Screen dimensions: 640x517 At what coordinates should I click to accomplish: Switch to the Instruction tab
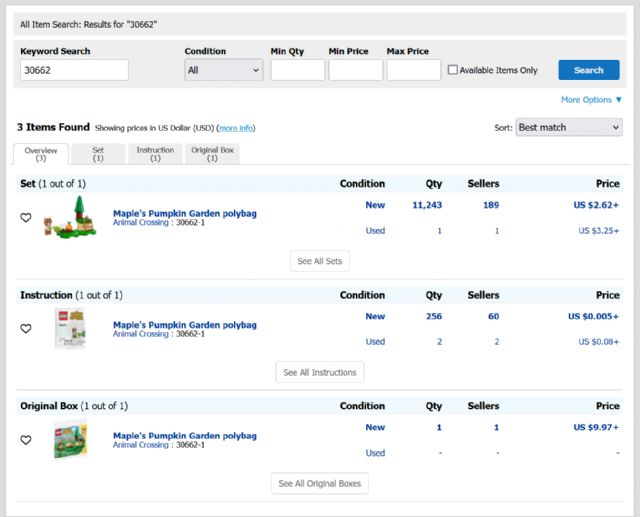click(x=155, y=154)
